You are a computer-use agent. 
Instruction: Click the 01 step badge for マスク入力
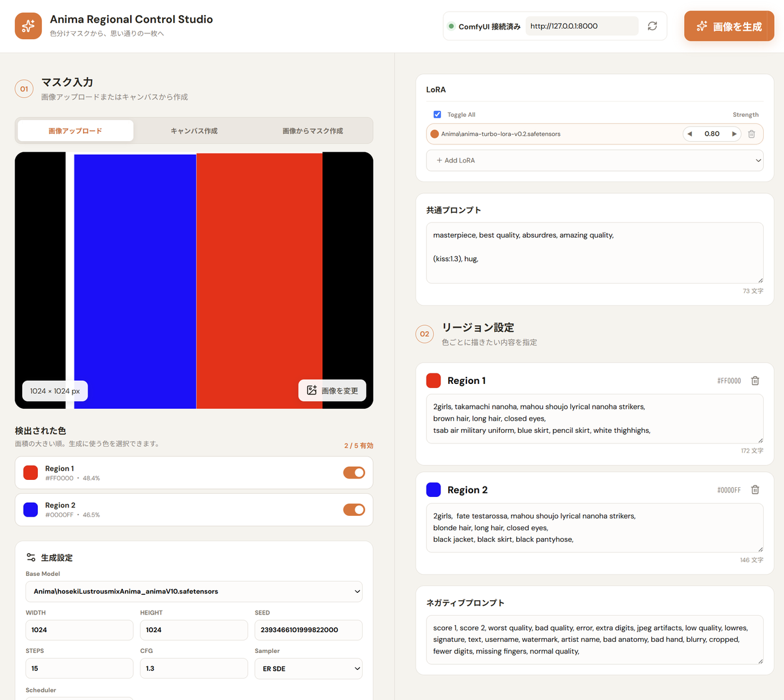click(24, 89)
